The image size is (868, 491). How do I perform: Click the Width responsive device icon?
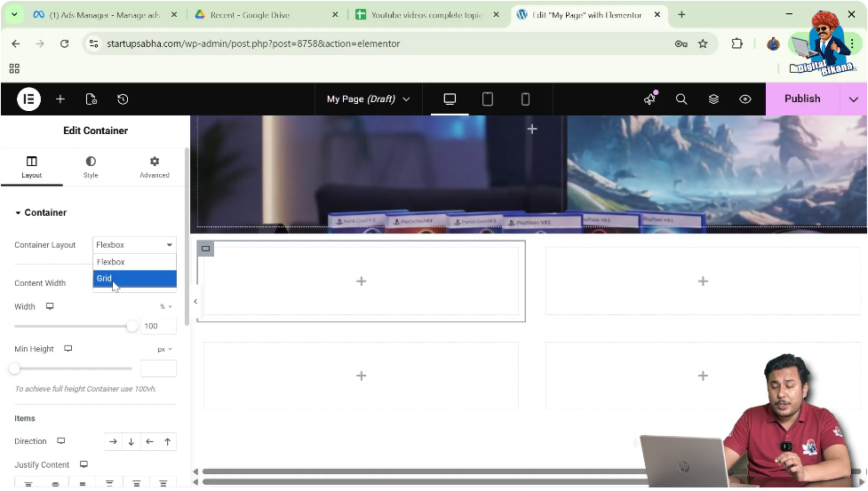coord(50,306)
